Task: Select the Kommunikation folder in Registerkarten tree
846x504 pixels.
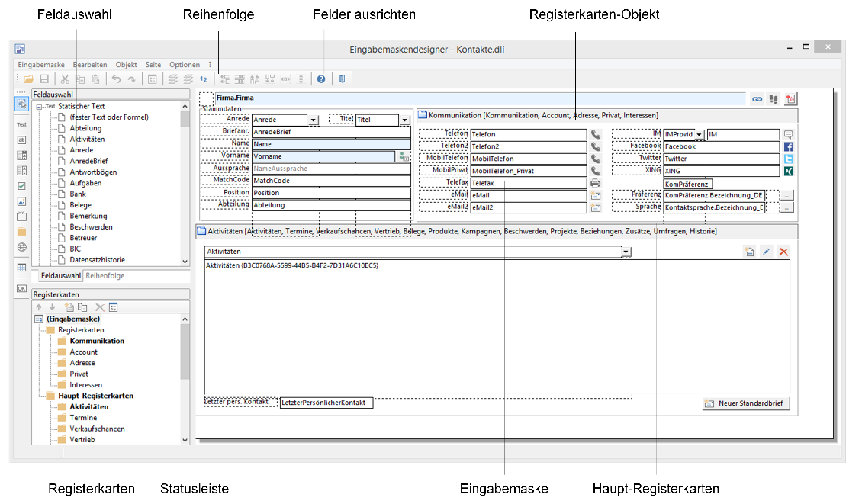Action: click(x=97, y=341)
